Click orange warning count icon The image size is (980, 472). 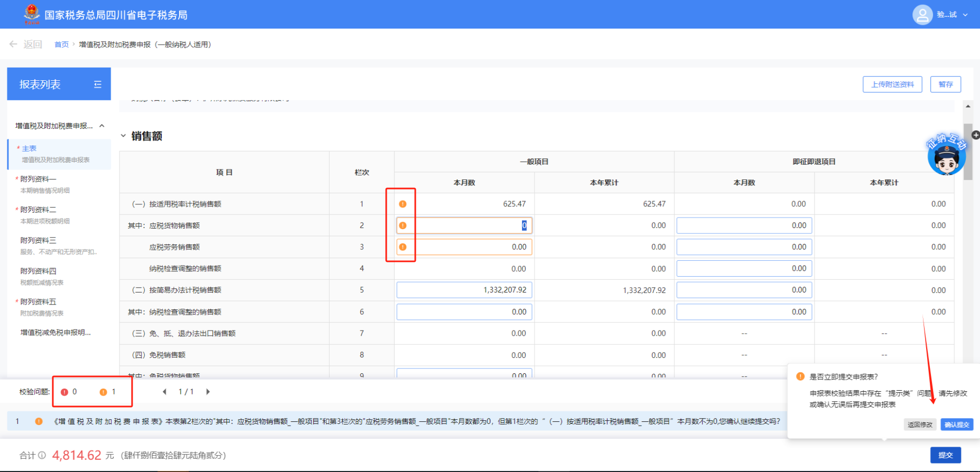click(x=104, y=392)
